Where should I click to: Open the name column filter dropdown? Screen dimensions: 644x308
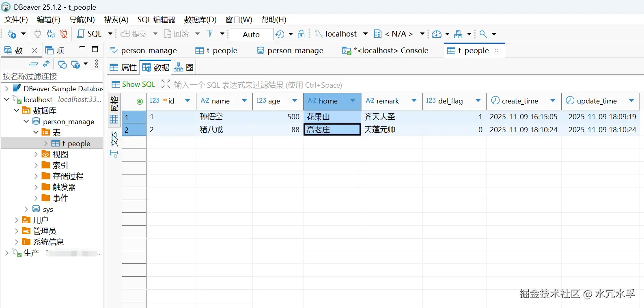click(244, 101)
